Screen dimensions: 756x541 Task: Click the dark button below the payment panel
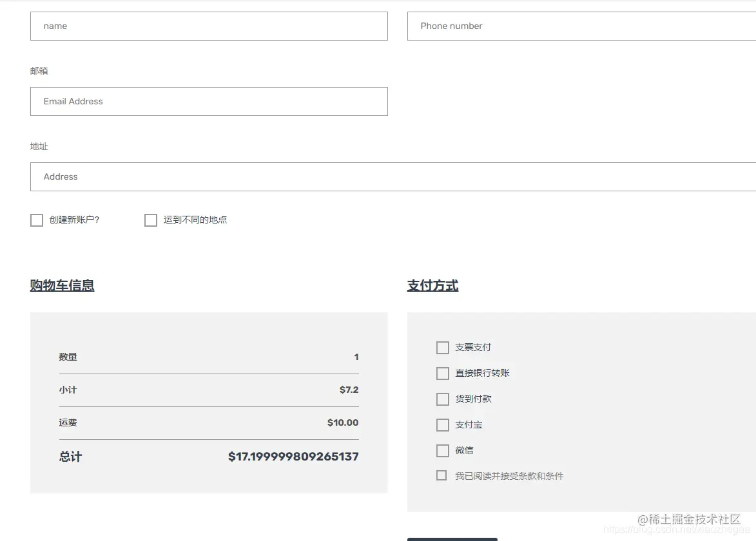point(452,539)
